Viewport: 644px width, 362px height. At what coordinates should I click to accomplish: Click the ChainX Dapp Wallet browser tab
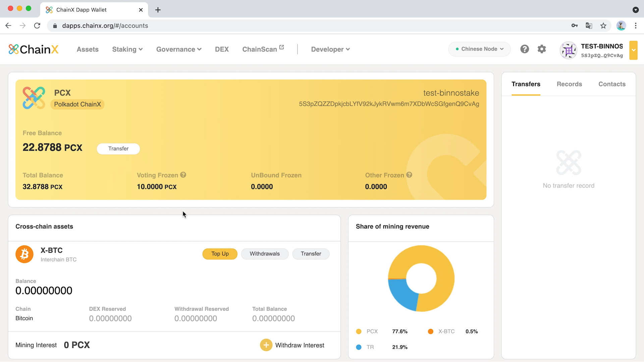[94, 10]
